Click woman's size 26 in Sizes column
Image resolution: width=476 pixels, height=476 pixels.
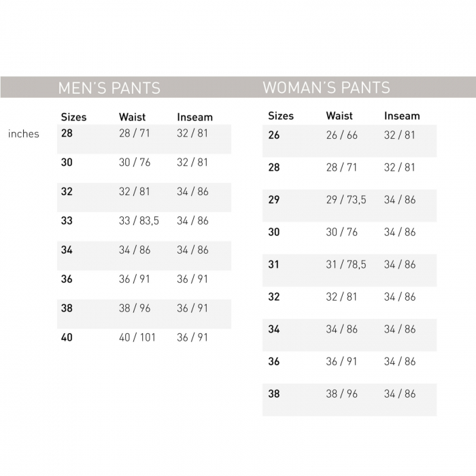274,135
